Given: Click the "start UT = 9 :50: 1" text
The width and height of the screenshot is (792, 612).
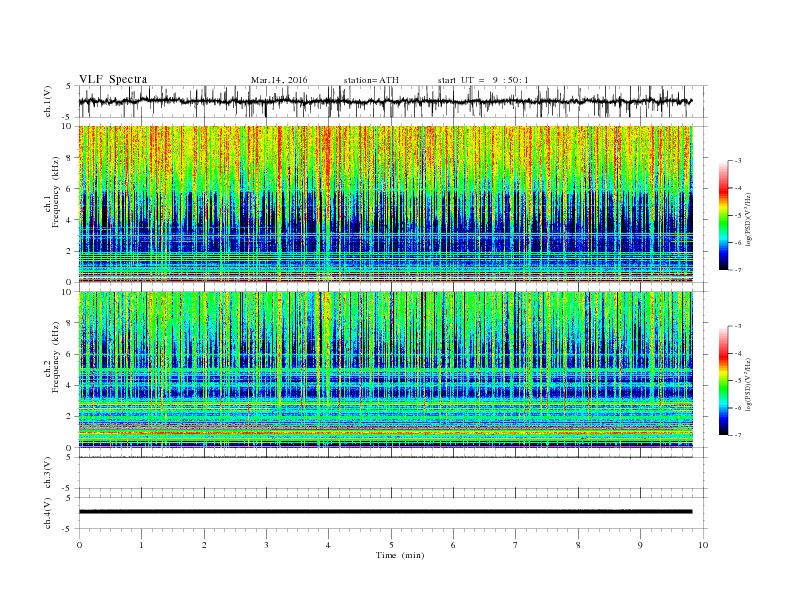Looking at the screenshot, I should (x=483, y=80).
